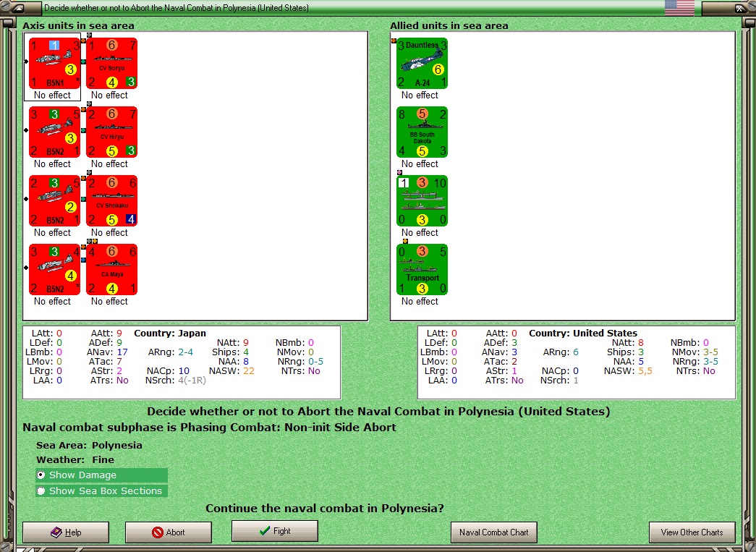Select the Dauntless A-24 aircraft counter

coord(422,63)
